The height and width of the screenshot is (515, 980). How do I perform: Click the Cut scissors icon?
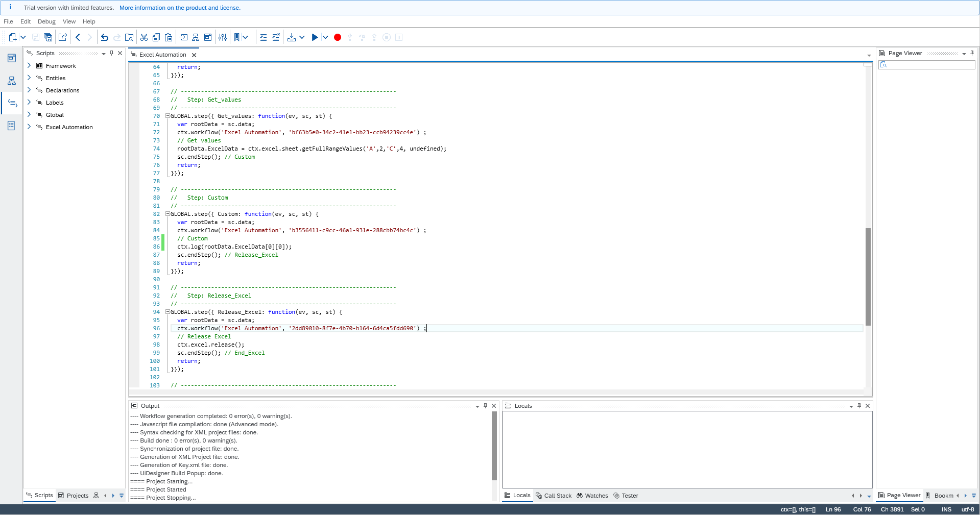pos(144,37)
